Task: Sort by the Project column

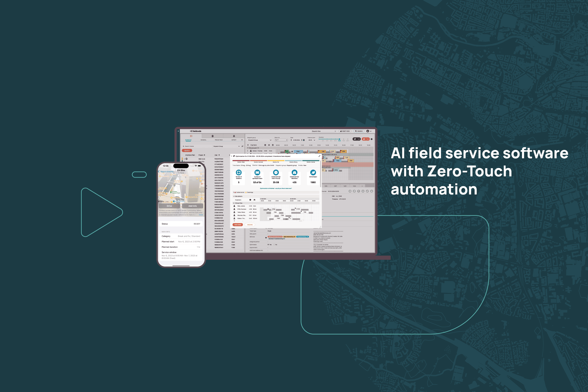Action: pyautogui.click(x=201, y=155)
